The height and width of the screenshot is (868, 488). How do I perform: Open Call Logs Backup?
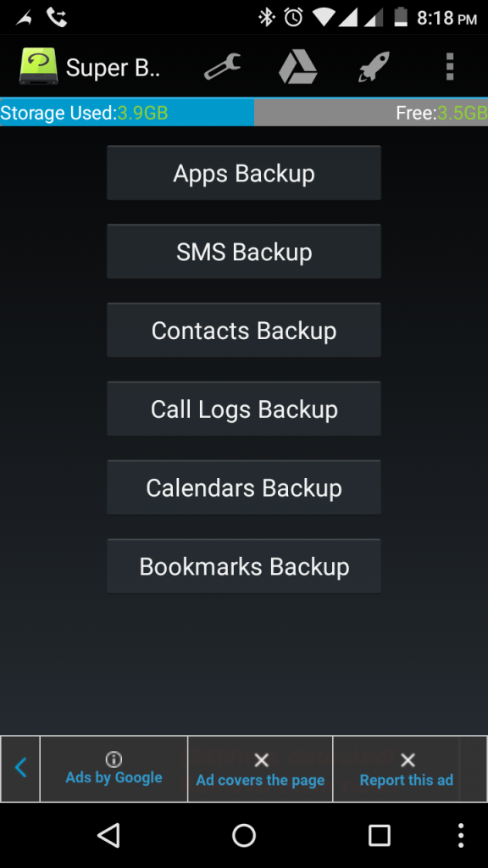coord(243,409)
